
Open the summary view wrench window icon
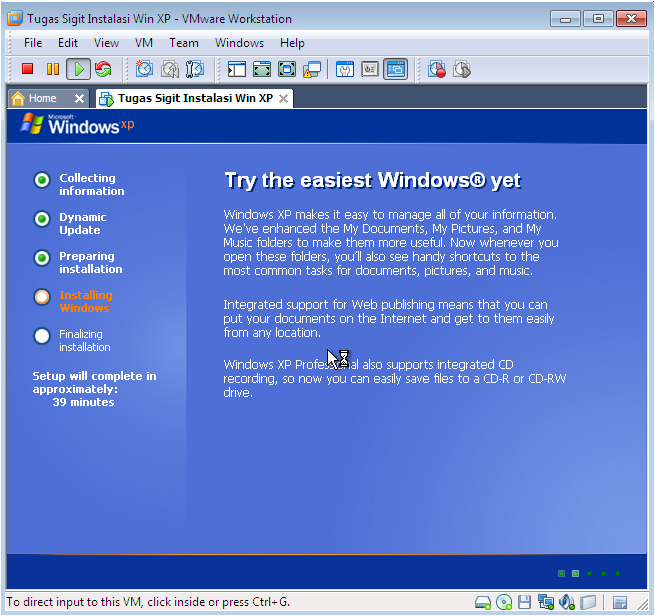pyautogui.click(x=345, y=69)
